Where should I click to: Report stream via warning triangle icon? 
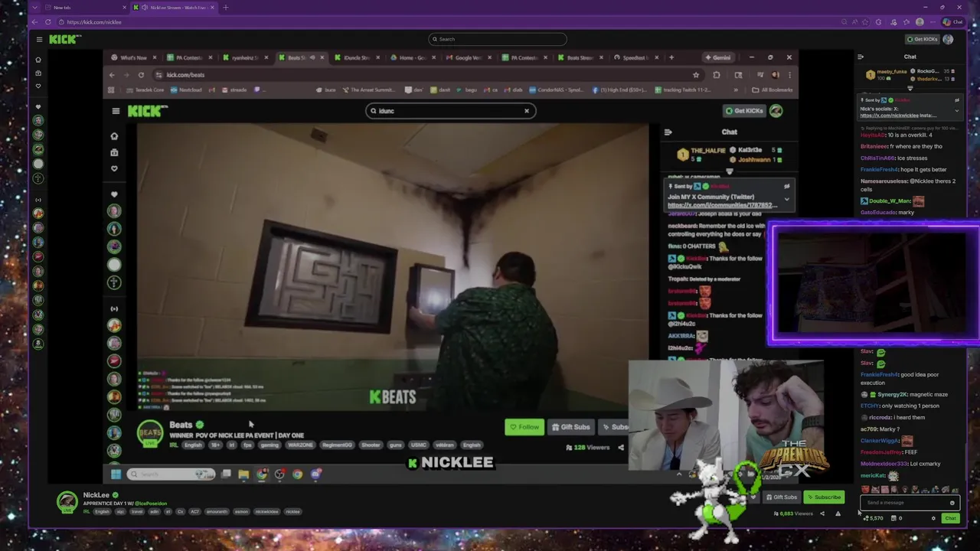click(x=838, y=514)
